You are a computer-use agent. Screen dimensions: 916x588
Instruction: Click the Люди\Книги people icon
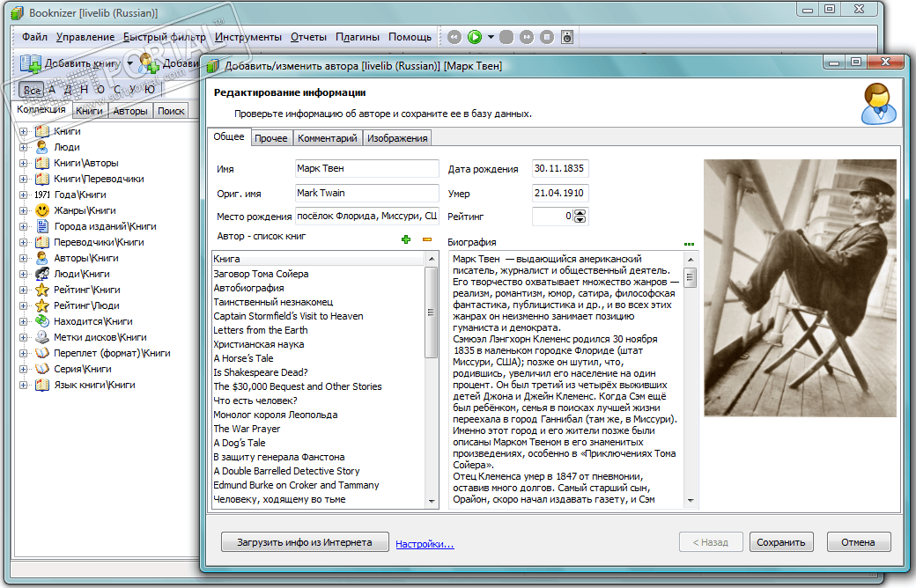point(42,273)
